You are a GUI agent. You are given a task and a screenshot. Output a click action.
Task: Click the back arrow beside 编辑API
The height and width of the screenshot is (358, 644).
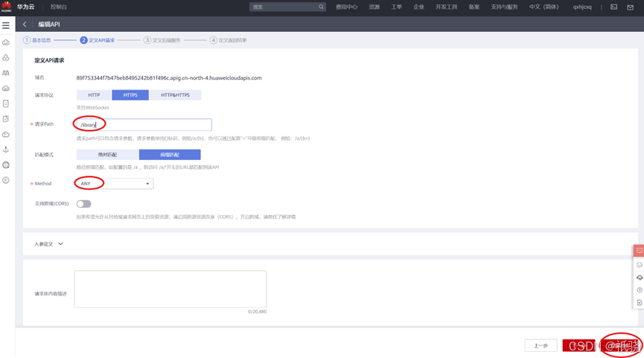tap(25, 25)
